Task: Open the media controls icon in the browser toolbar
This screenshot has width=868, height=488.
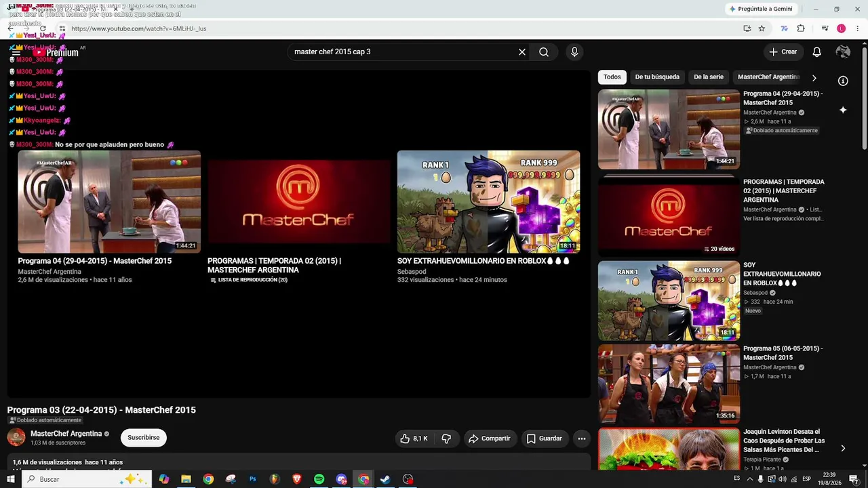Action: coord(825,28)
